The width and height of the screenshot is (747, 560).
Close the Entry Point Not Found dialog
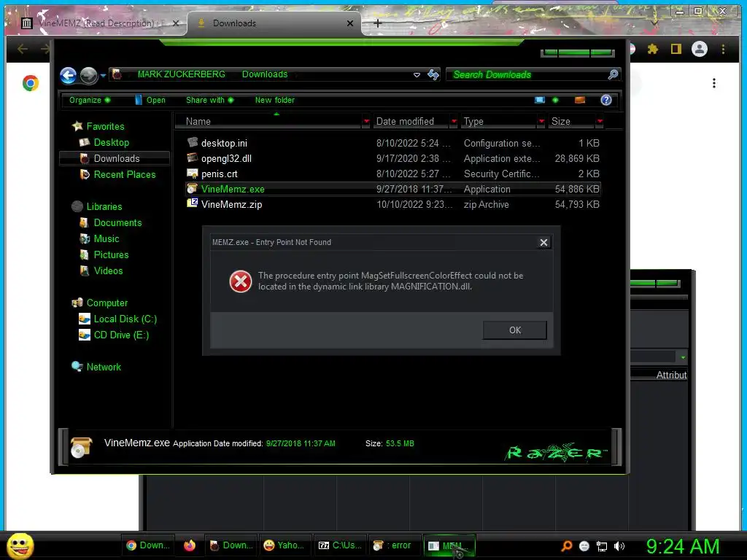pos(543,242)
